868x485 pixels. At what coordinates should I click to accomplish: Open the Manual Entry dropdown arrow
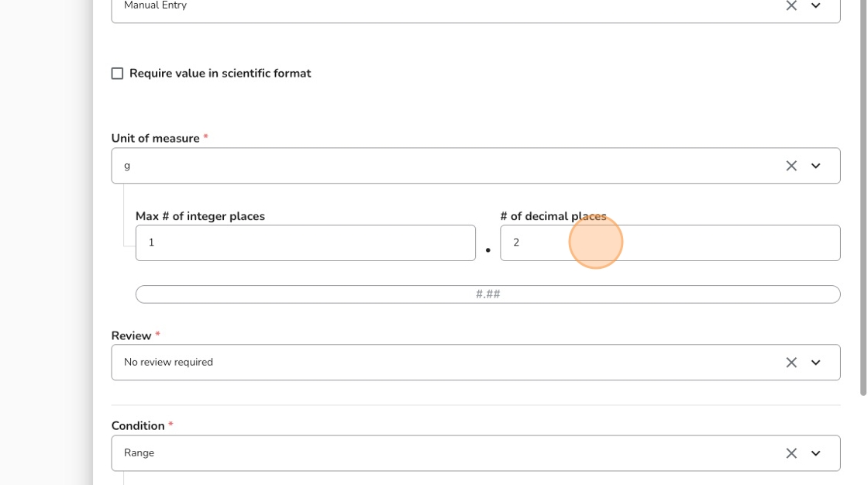point(815,6)
